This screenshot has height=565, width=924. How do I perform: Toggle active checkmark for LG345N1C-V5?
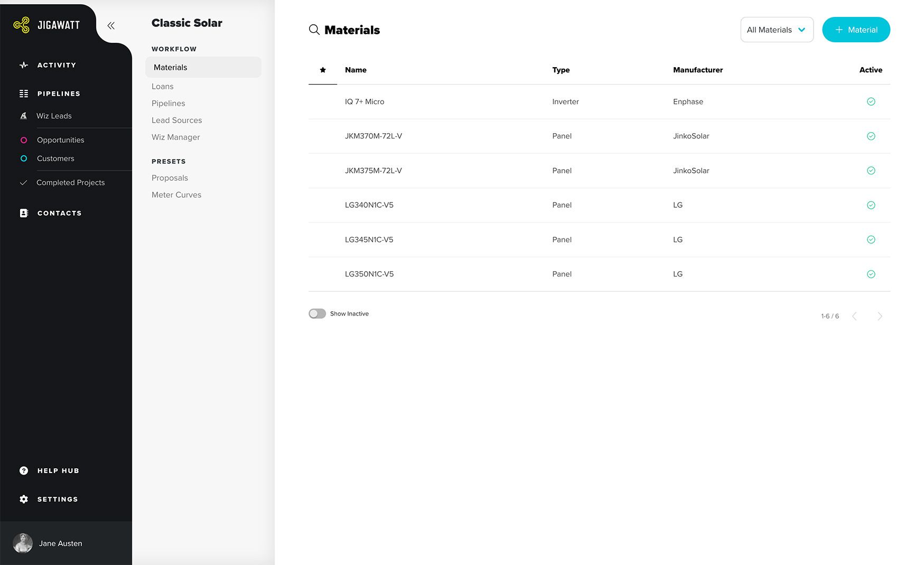click(x=871, y=239)
